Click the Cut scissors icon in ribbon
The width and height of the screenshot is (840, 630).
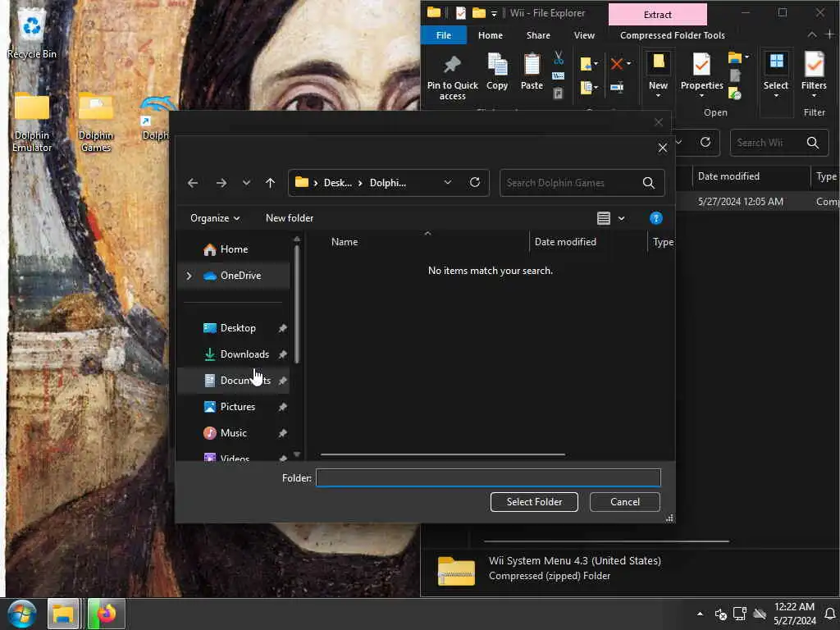(558, 58)
